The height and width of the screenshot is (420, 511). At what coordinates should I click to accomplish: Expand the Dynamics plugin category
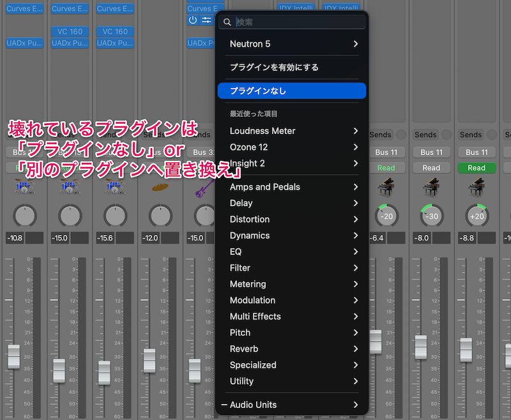click(x=292, y=236)
